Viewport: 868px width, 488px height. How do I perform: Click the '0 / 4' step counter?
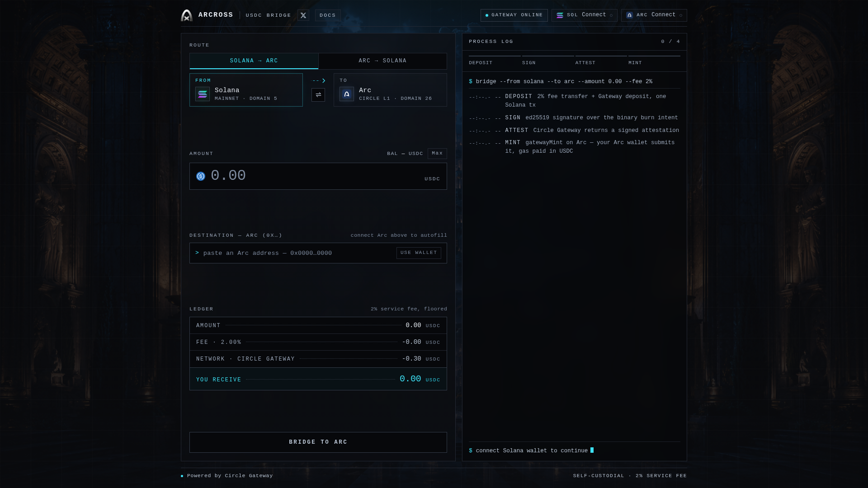(x=670, y=42)
